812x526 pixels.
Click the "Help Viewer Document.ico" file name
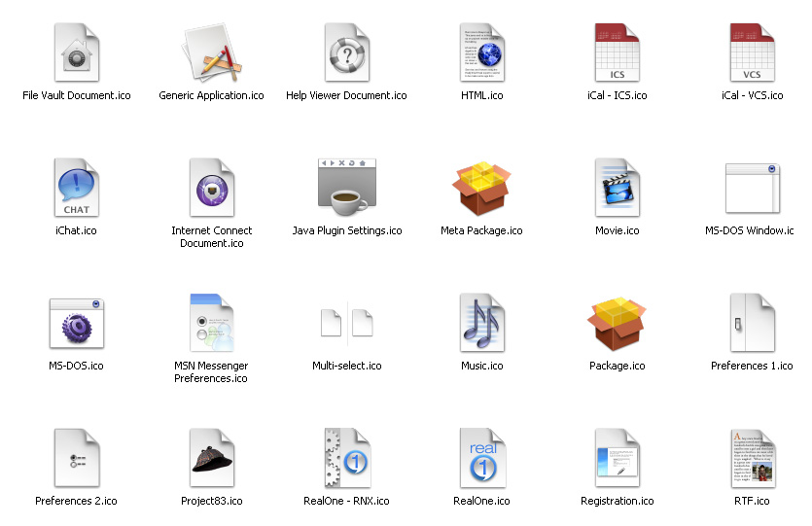coord(346,95)
